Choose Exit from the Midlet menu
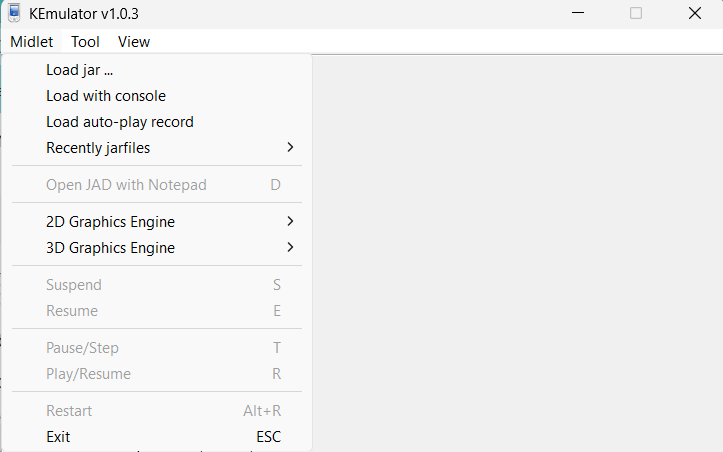Screen dimensions: 723x452 [58, 437]
